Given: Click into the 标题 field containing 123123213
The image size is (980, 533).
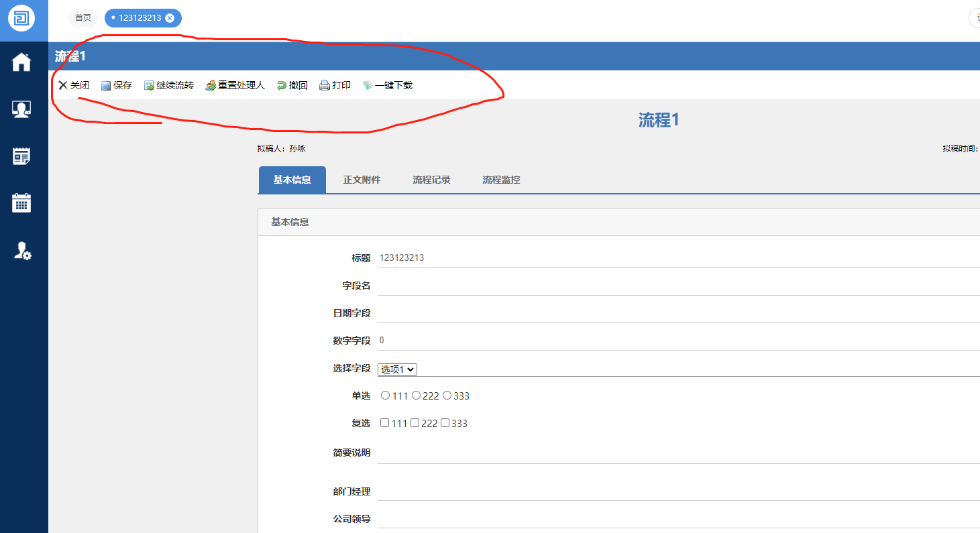Looking at the screenshot, I should [679, 258].
